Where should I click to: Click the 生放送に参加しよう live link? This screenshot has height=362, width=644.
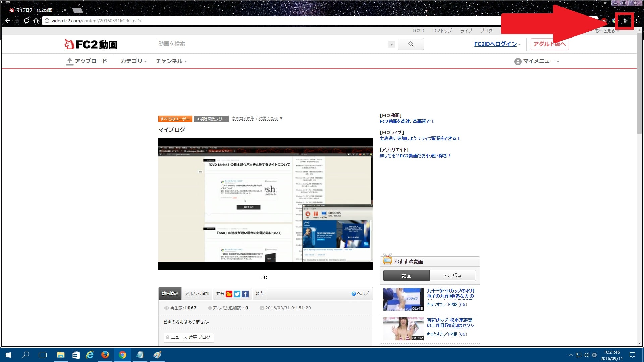(x=420, y=139)
